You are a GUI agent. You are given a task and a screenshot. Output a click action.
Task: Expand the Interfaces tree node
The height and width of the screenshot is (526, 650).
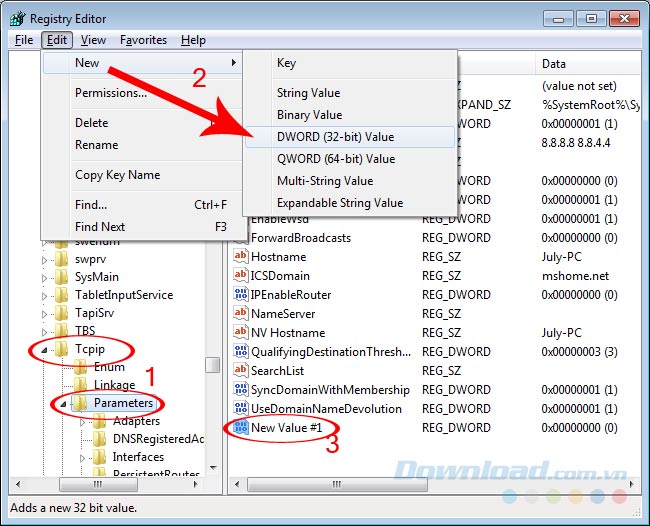click(82, 458)
